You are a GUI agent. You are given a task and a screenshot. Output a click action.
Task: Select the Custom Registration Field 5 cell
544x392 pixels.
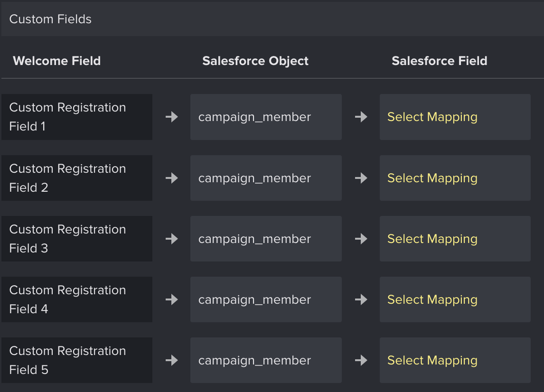click(x=77, y=360)
